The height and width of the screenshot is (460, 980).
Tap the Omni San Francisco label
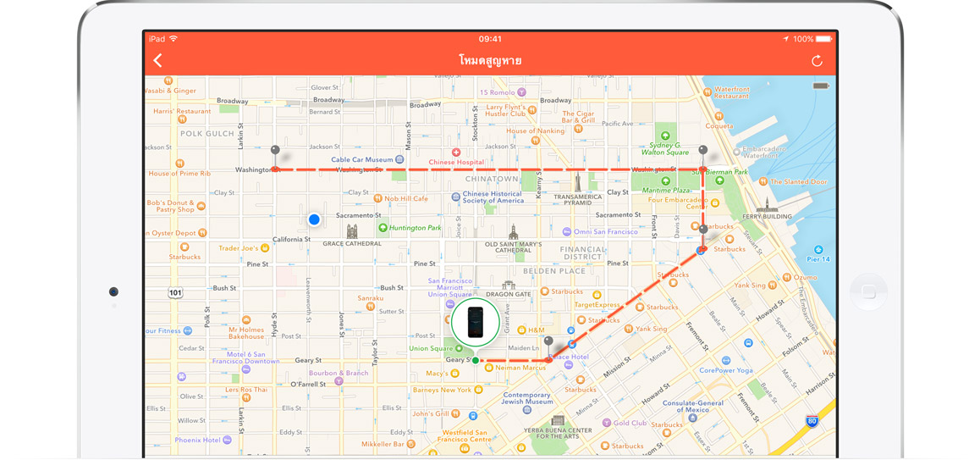point(607,231)
